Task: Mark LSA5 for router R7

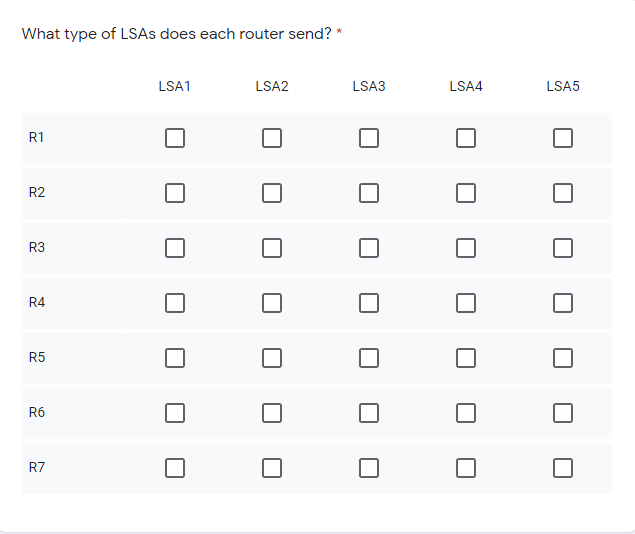Action: point(563,468)
